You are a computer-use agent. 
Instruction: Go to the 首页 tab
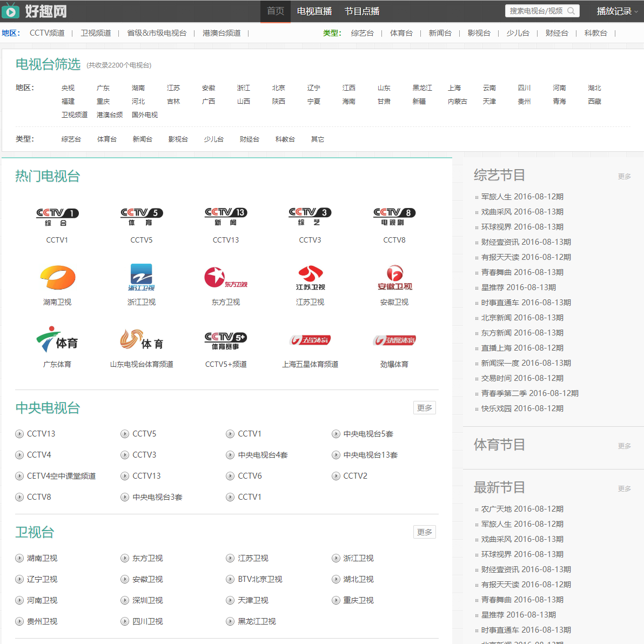point(276,11)
